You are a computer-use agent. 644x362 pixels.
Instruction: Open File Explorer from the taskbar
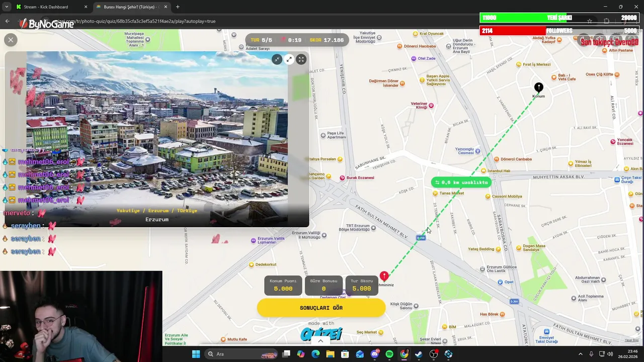tap(330, 354)
